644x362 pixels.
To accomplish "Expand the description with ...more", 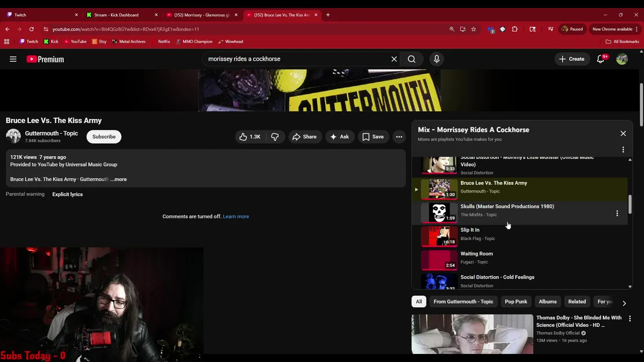I will tap(119, 179).
